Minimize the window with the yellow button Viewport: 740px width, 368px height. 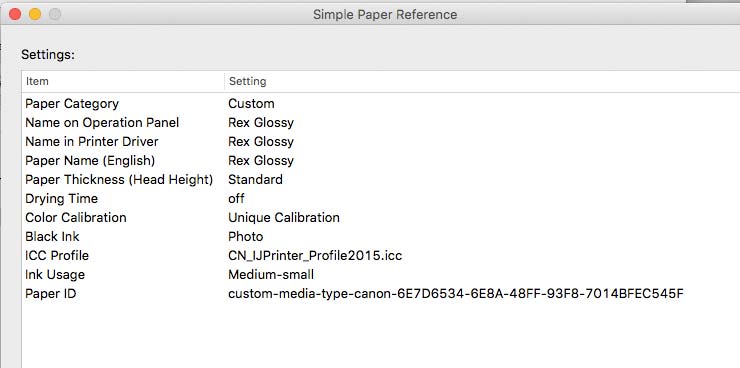click(x=35, y=15)
